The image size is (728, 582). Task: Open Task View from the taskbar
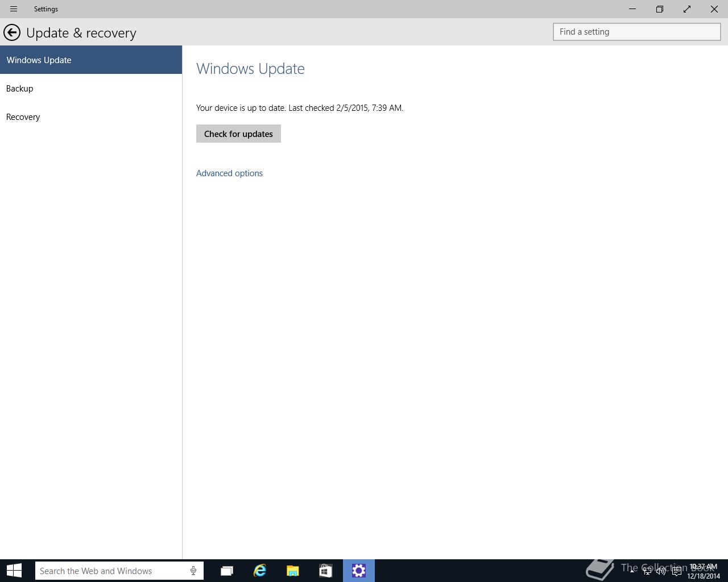point(227,571)
